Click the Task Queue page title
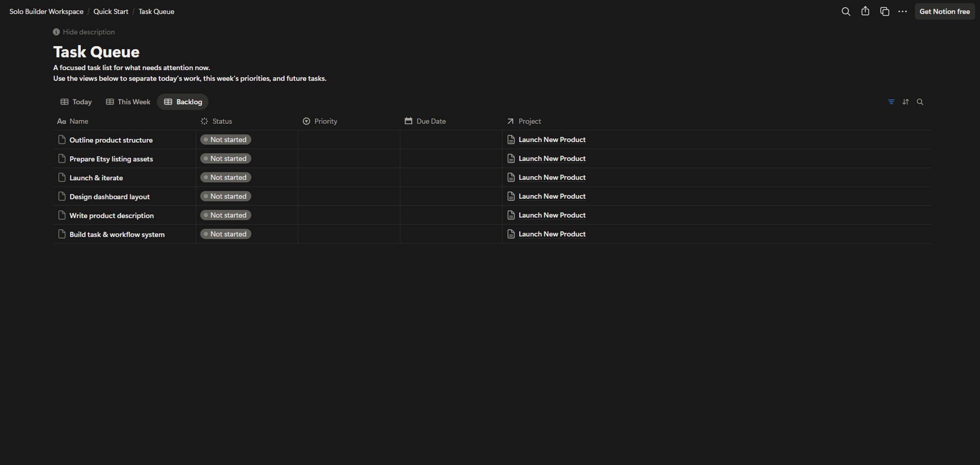Screen dimensions: 980x465 pos(96,52)
